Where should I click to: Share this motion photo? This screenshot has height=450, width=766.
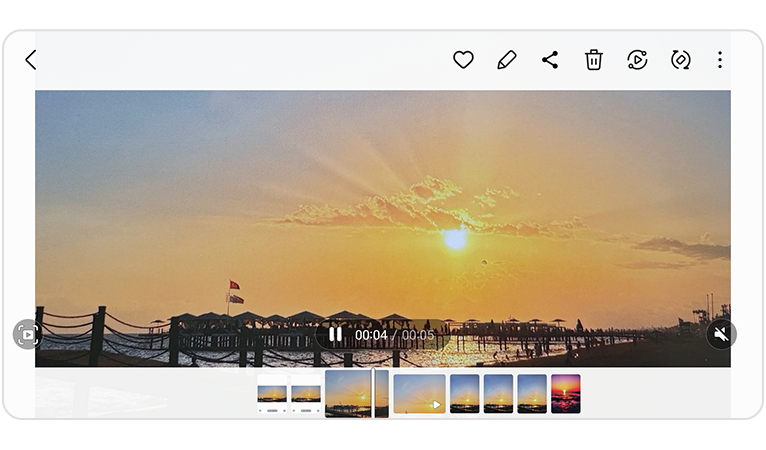point(550,60)
